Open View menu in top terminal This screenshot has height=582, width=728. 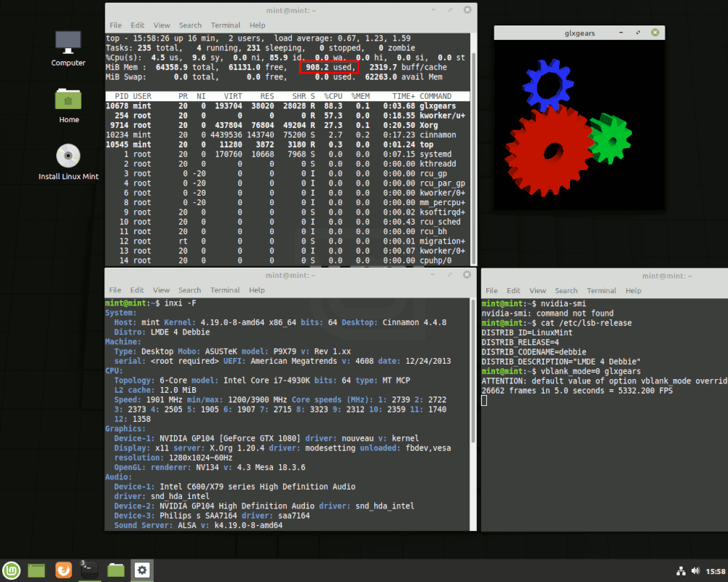point(162,25)
